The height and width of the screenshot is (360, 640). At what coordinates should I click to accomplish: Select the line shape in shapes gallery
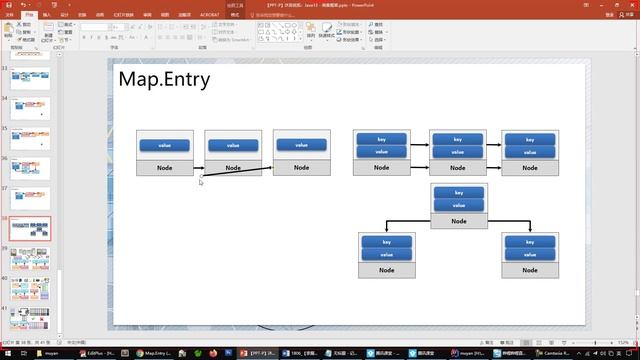point(274,25)
